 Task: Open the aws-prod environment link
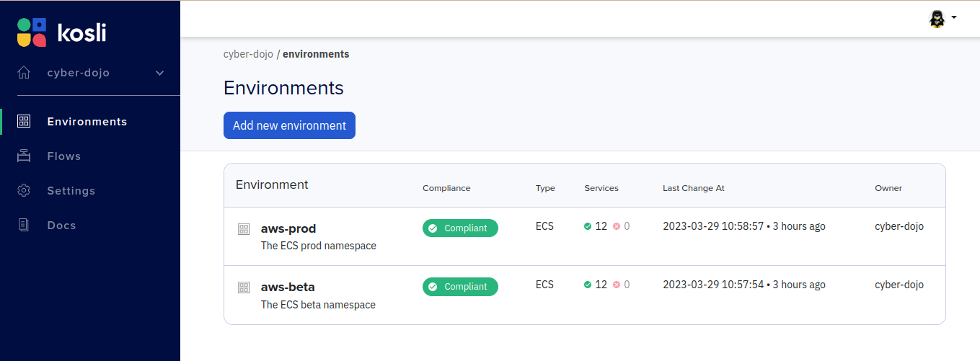click(288, 228)
